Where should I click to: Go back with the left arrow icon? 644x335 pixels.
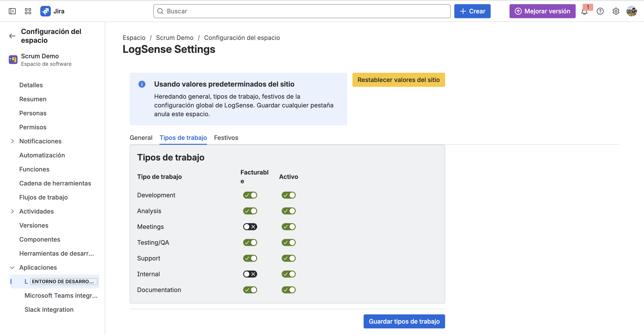point(12,36)
